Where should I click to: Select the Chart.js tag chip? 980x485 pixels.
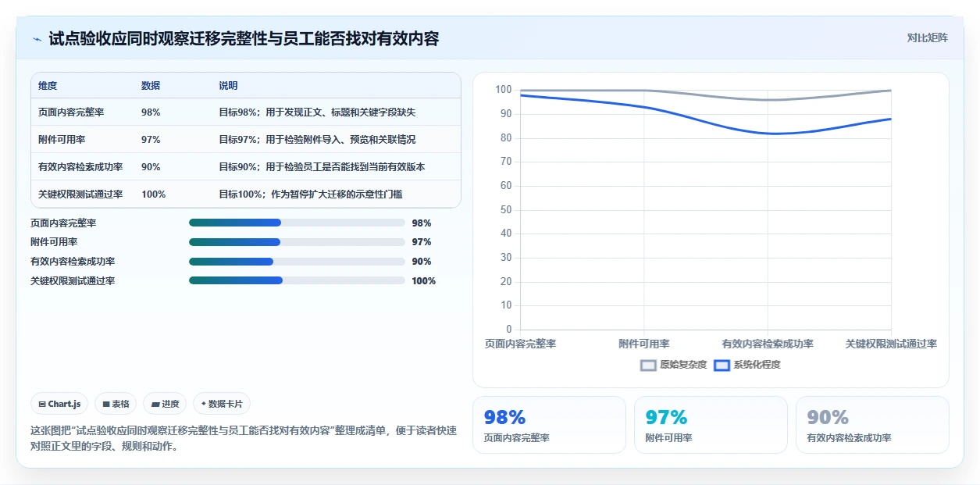click(59, 404)
